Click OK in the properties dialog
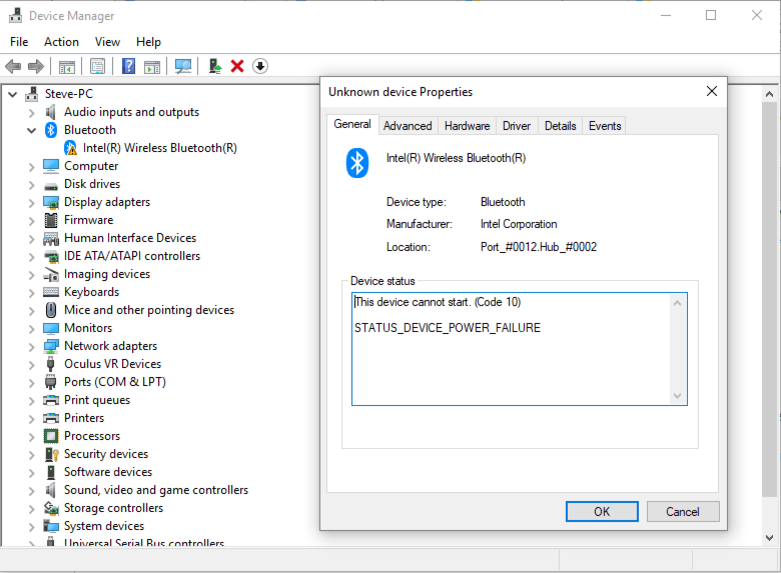The width and height of the screenshot is (781, 573). [602, 512]
